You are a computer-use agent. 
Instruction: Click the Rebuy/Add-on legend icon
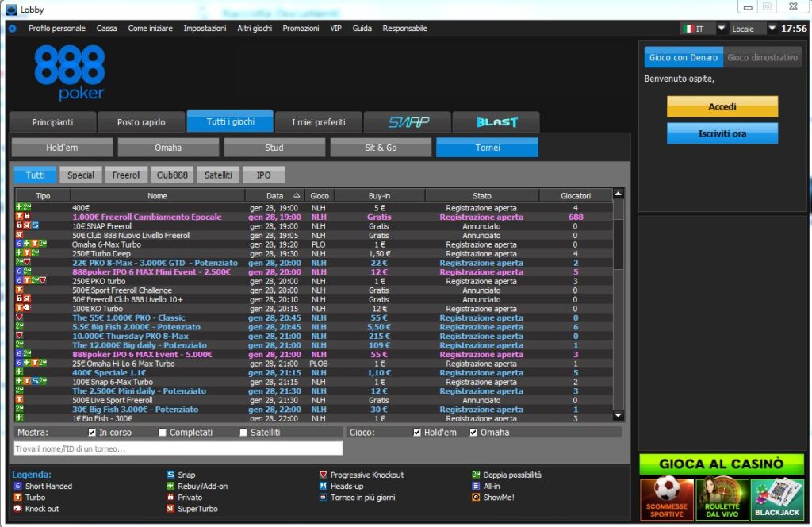point(170,486)
